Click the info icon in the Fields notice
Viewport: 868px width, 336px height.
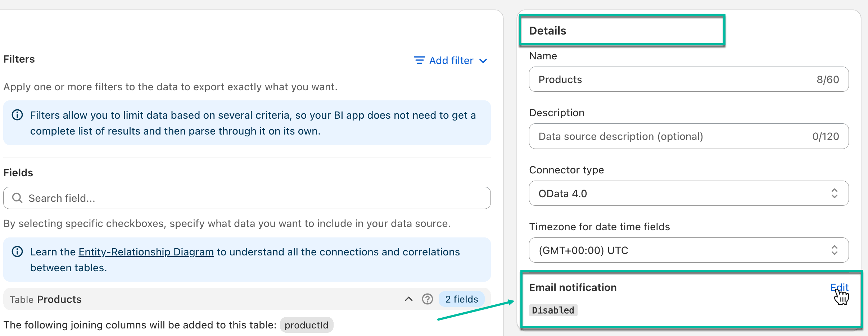[x=17, y=252]
